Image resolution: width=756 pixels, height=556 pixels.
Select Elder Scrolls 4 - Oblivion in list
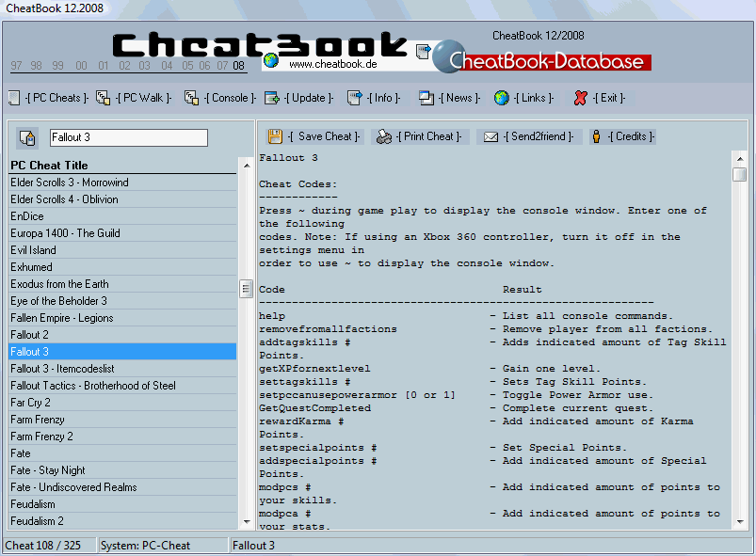(123, 199)
